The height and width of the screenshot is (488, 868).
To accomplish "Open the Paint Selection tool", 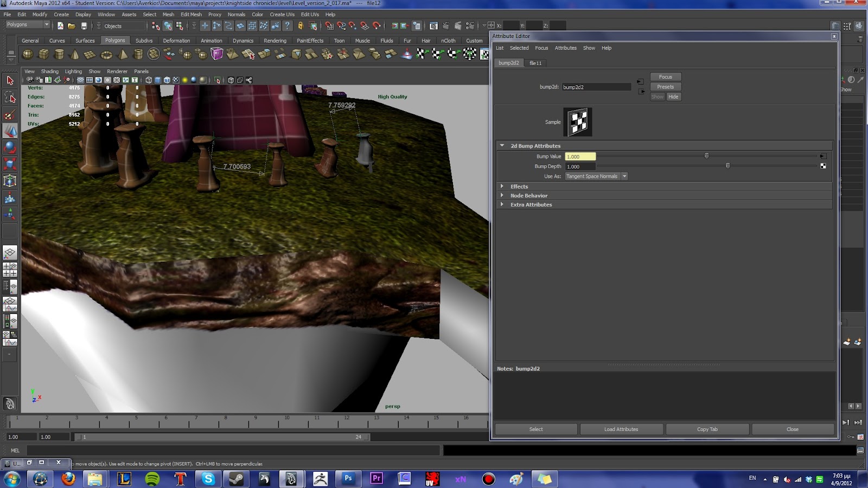I will [x=10, y=113].
